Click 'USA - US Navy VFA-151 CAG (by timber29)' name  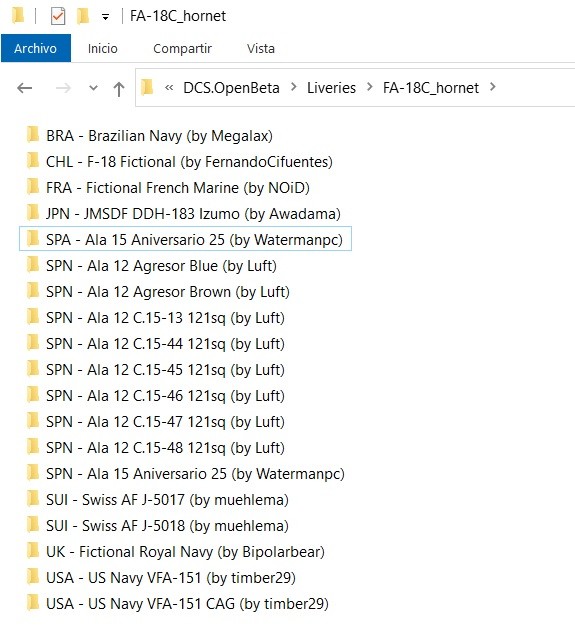pos(188,603)
